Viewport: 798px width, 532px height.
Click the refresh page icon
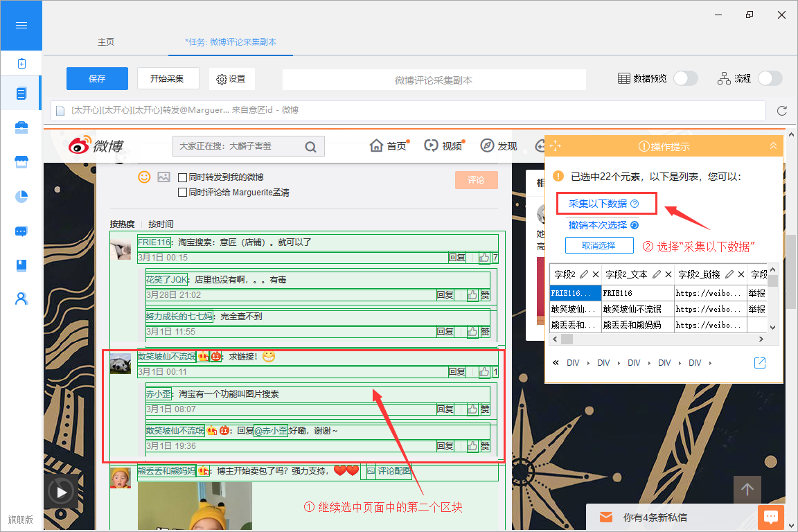(781, 110)
